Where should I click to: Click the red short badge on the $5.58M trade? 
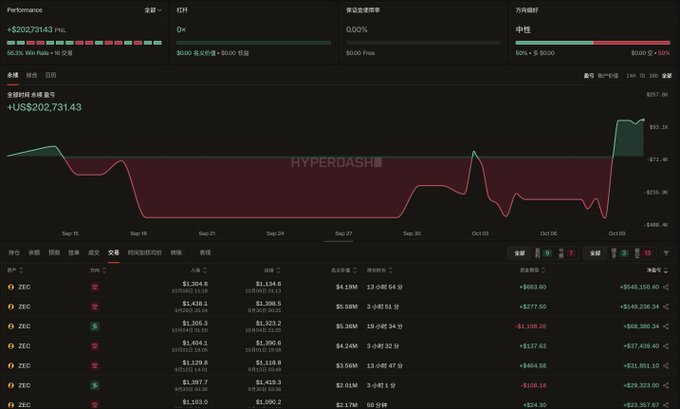click(x=95, y=307)
